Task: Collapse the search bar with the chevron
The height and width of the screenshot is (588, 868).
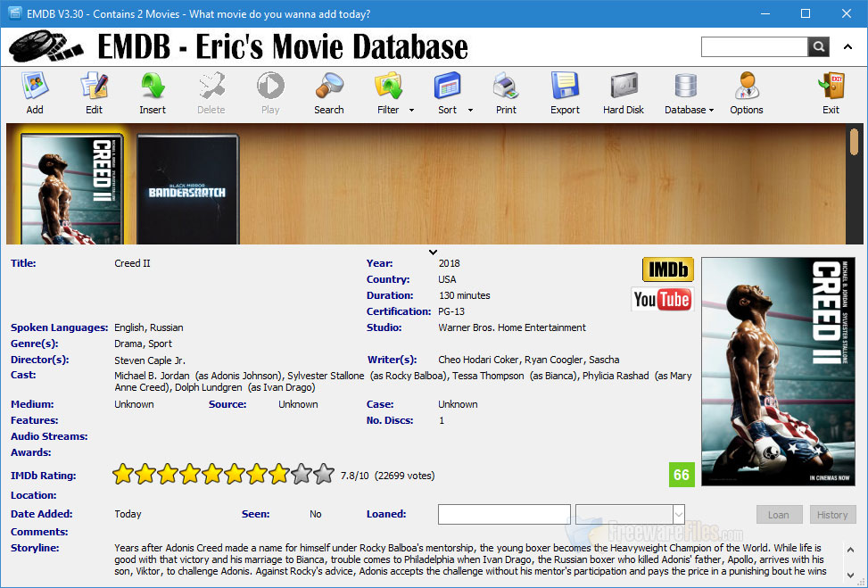Action: (847, 46)
